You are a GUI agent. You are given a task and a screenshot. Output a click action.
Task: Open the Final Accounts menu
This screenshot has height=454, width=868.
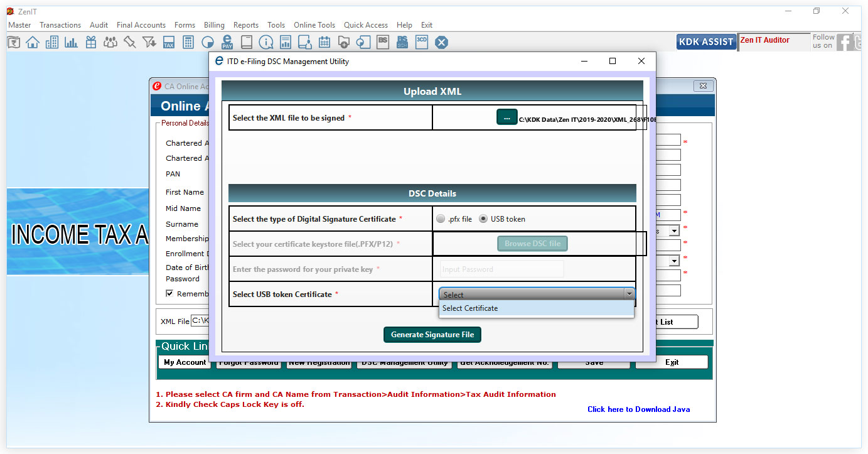click(141, 25)
